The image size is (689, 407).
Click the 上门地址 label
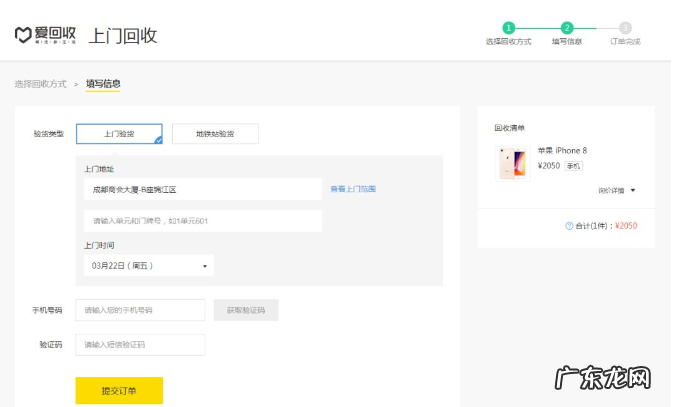[99, 169]
